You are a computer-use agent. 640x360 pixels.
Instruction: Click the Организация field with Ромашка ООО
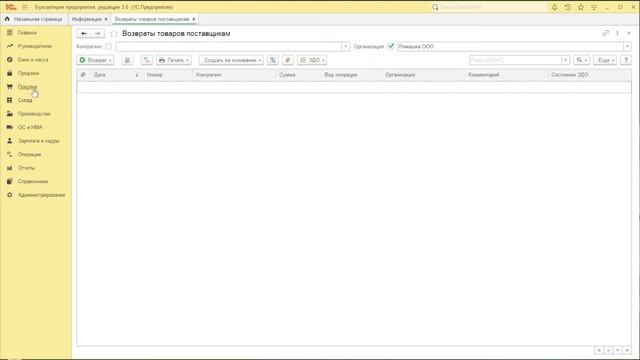(510, 47)
